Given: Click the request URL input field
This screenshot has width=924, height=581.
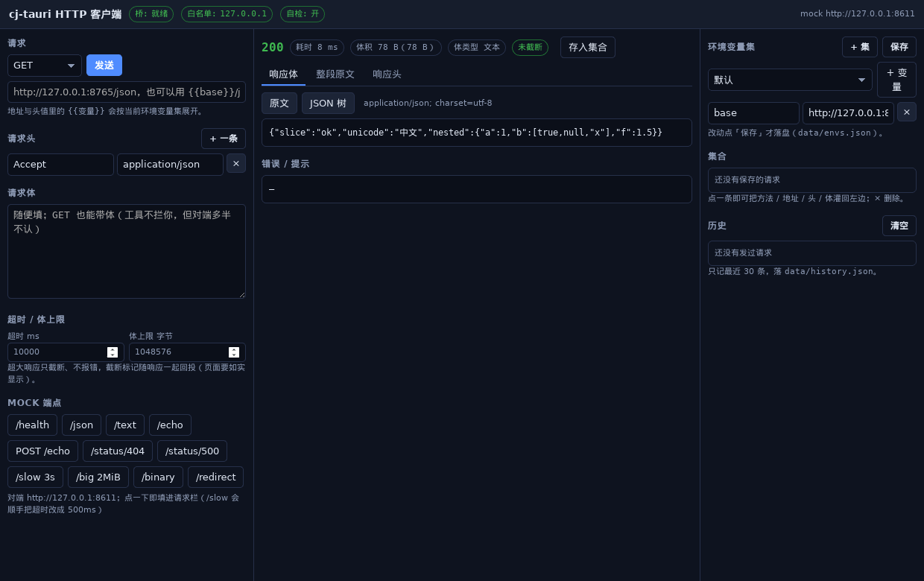Looking at the screenshot, I should pos(127,92).
